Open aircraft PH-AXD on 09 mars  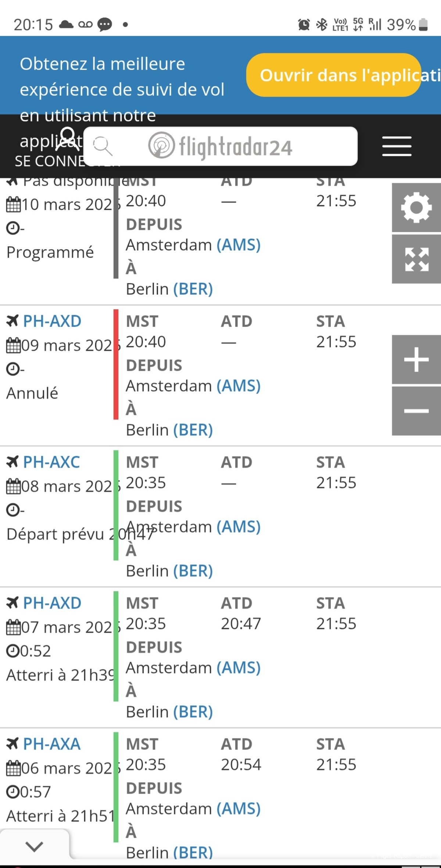52,321
